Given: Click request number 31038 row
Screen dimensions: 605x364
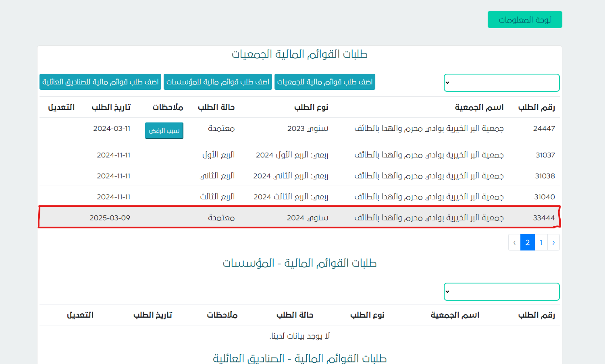Looking at the screenshot, I should tap(545, 176).
